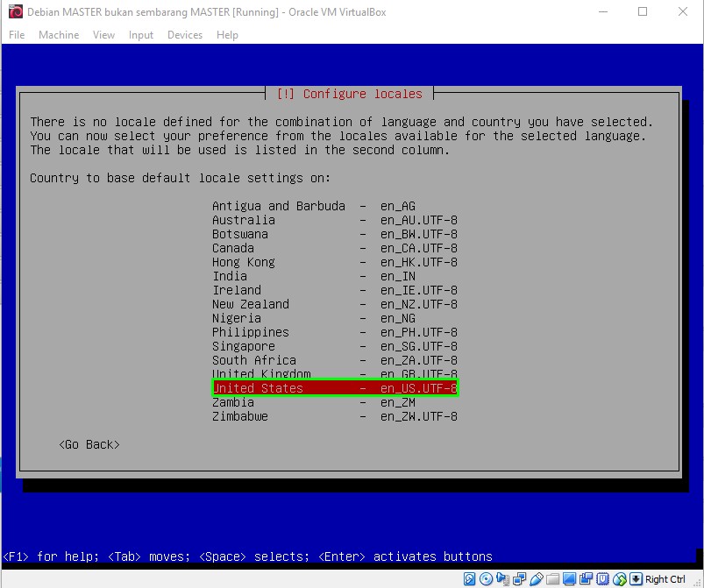Open the File menu
704x588 pixels.
pos(17,35)
